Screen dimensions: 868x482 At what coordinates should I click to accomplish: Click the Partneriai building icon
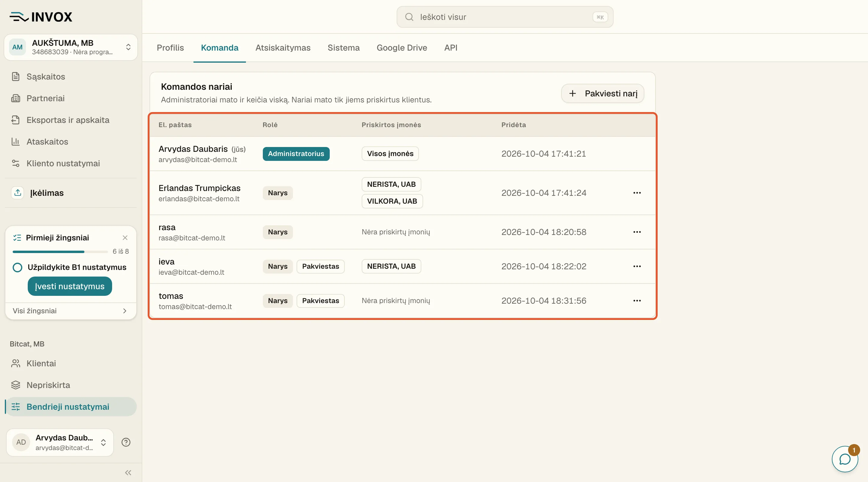pos(15,98)
